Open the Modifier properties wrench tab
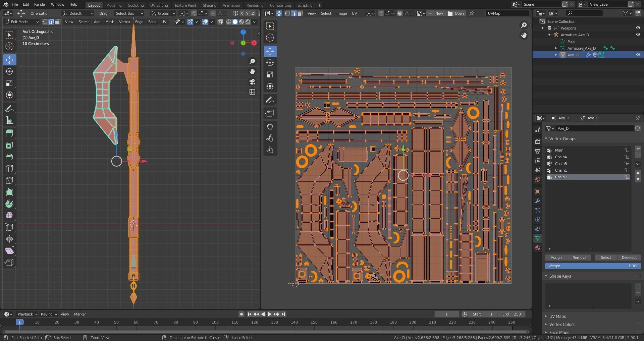Viewport: 644px width, 341px height. coord(538,201)
